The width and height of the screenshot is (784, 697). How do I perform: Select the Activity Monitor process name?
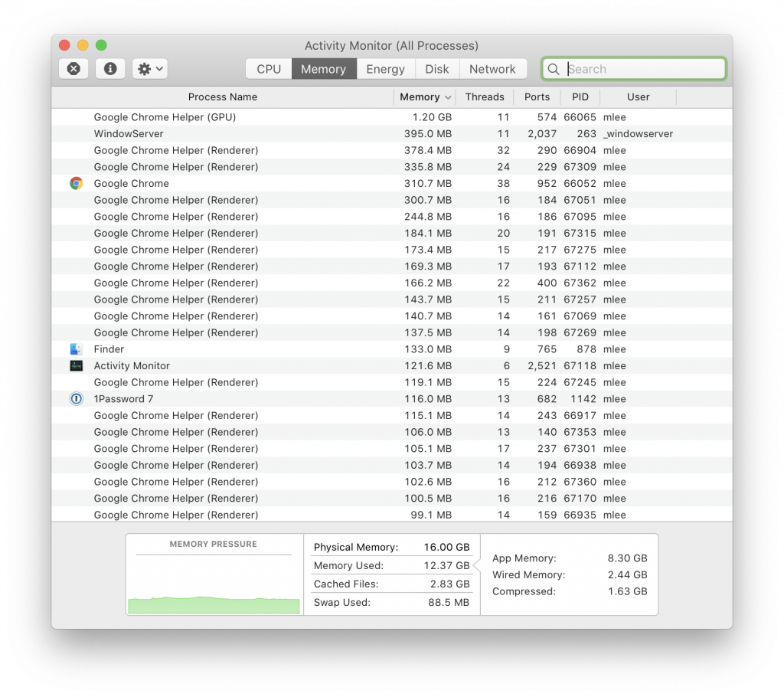pos(132,366)
